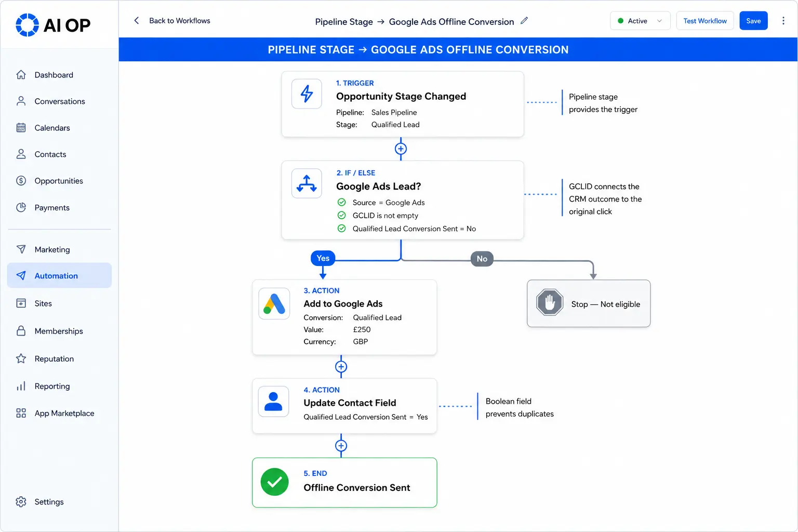The width and height of the screenshot is (798, 532).
Task: Click GCLID is not empty condition check
Action: point(341,215)
